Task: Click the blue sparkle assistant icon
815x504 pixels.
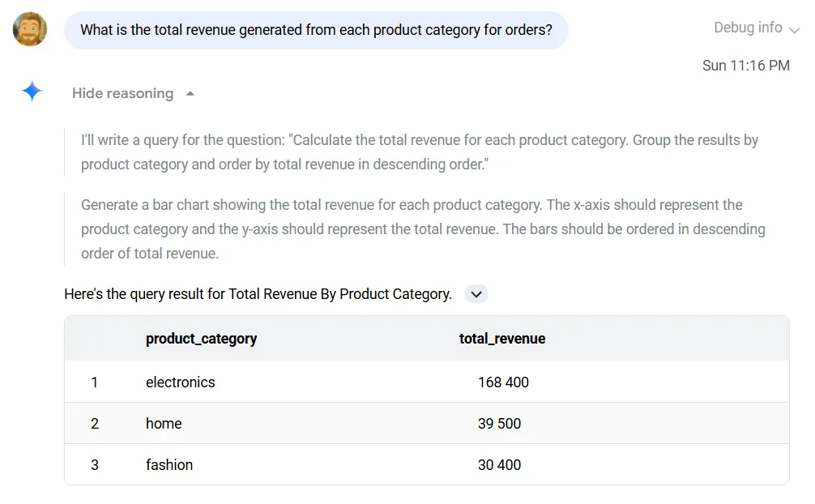Action: (32, 92)
